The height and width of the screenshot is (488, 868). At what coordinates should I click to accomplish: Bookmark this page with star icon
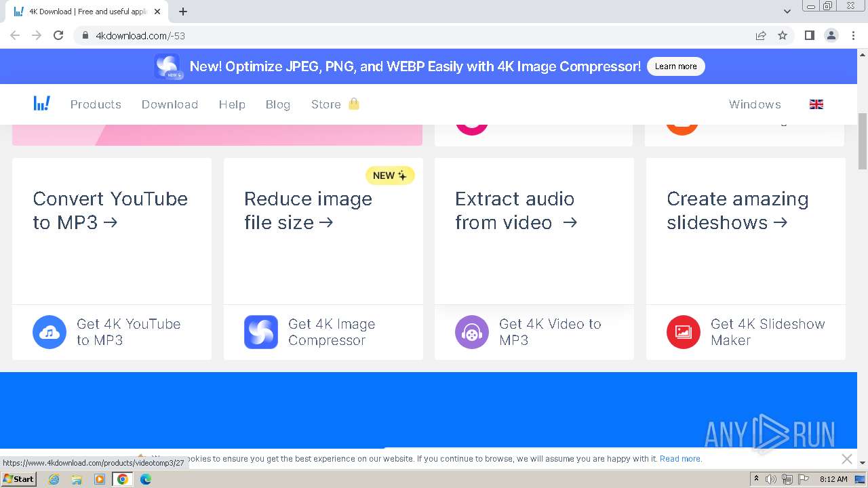[783, 35]
